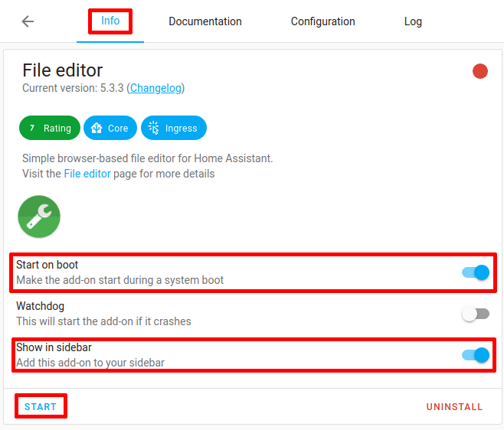Follow the File editor page link

(x=87, y=174)
